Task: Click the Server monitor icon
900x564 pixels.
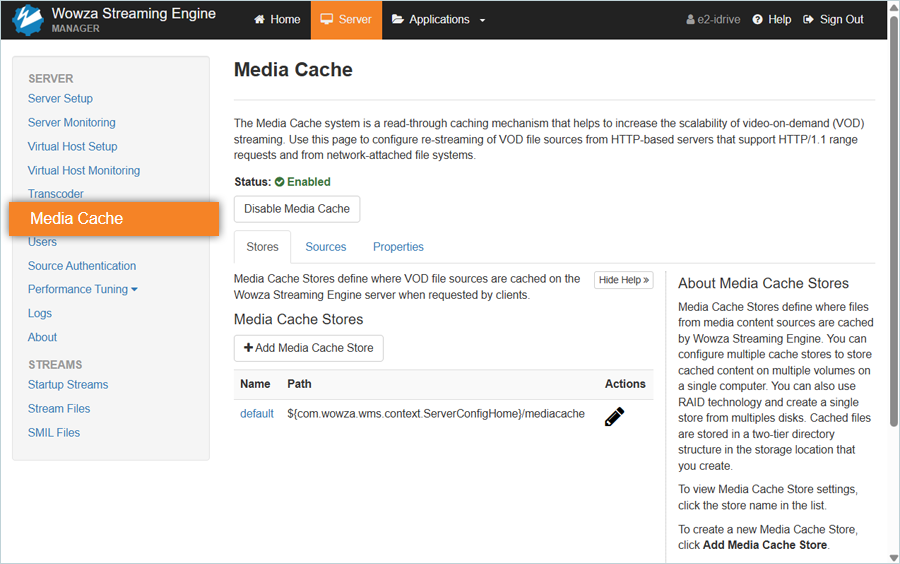Action: pos(327,19)
